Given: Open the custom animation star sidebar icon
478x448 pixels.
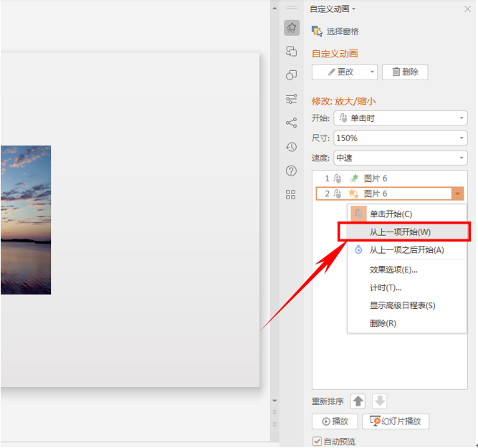Looking at the screenshot, I should click(x=292, y=28).
